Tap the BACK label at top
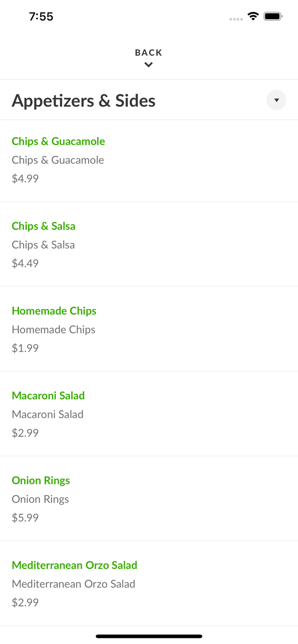 [x=148, y=52]
